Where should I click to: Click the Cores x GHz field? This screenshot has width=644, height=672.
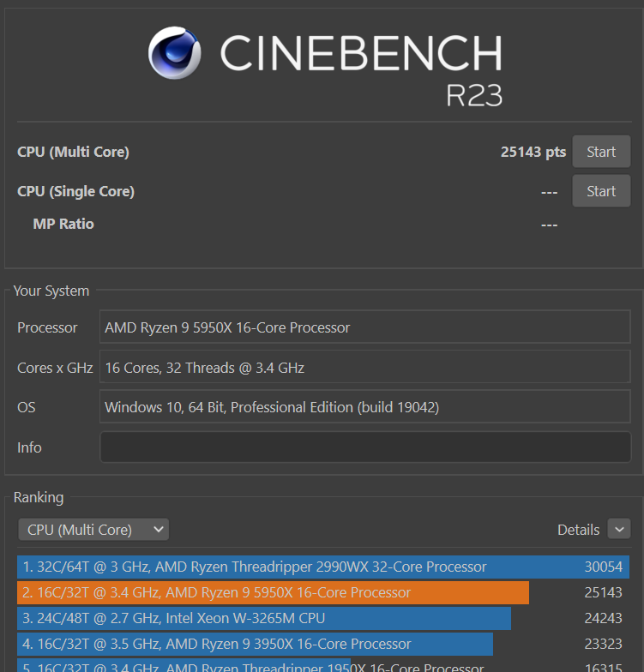pos(365,368)
